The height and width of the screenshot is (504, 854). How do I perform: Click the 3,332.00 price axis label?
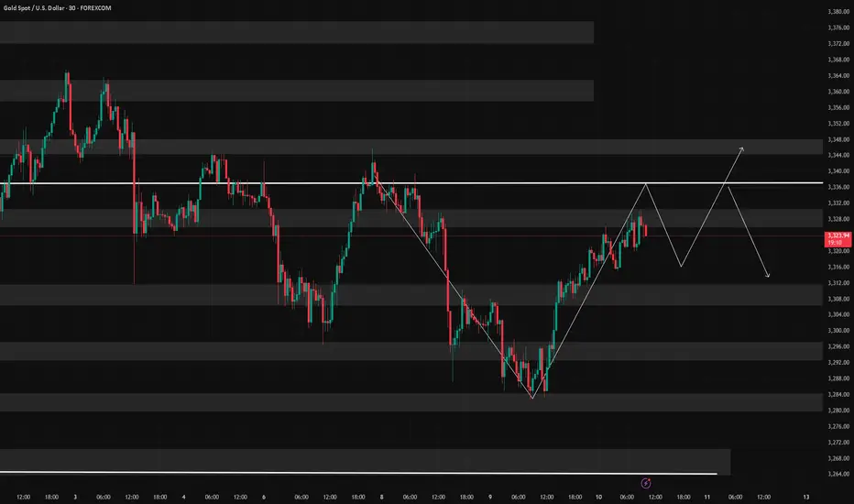pos(838,203)
